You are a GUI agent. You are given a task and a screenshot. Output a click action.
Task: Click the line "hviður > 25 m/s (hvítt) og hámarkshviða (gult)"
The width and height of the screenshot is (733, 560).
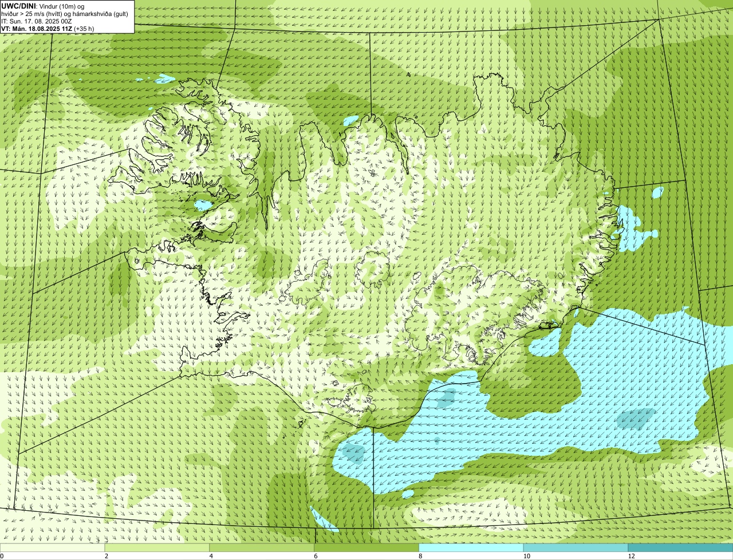(x=65, y=13)
